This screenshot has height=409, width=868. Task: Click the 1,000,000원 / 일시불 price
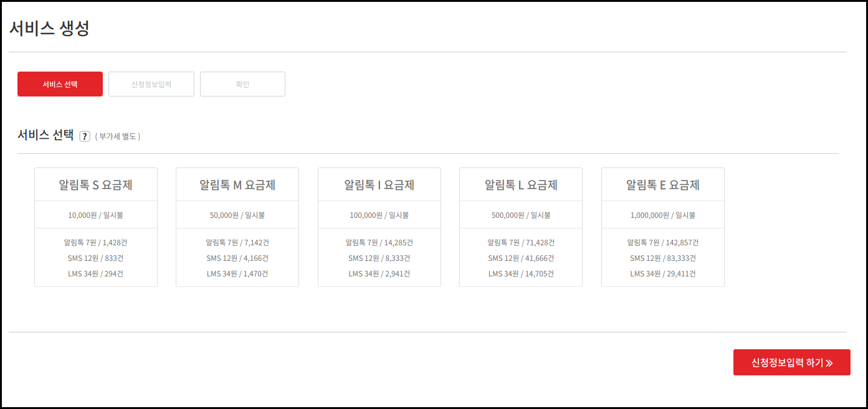coord(663,215)
